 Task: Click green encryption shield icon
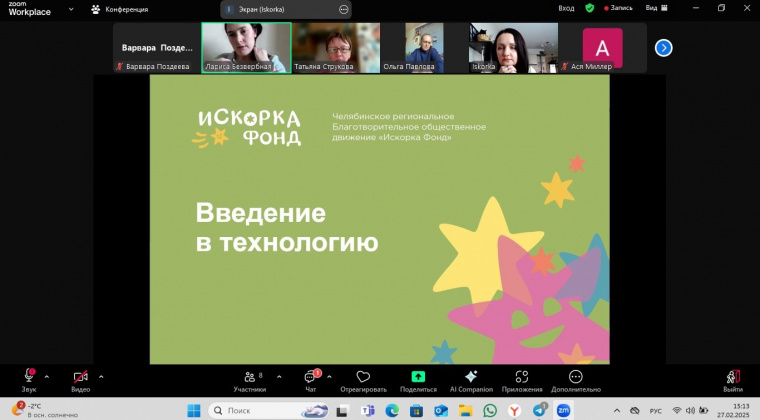(589, 8)
